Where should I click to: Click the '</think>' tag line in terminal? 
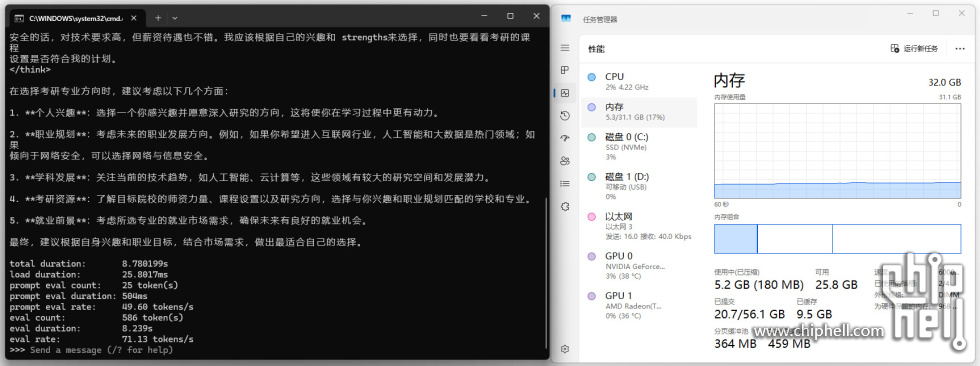click(31, 70)
